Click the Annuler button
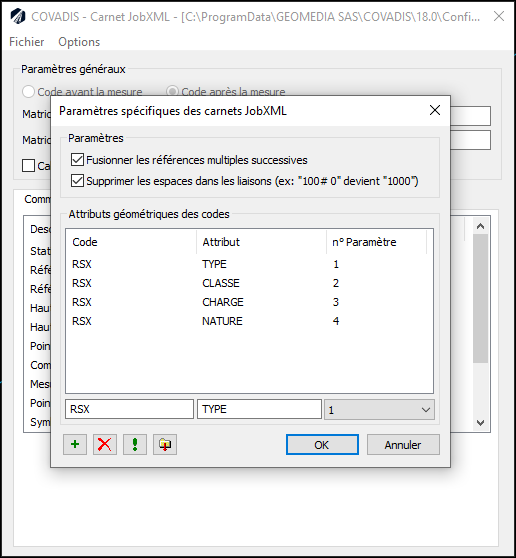 [403, 444]
